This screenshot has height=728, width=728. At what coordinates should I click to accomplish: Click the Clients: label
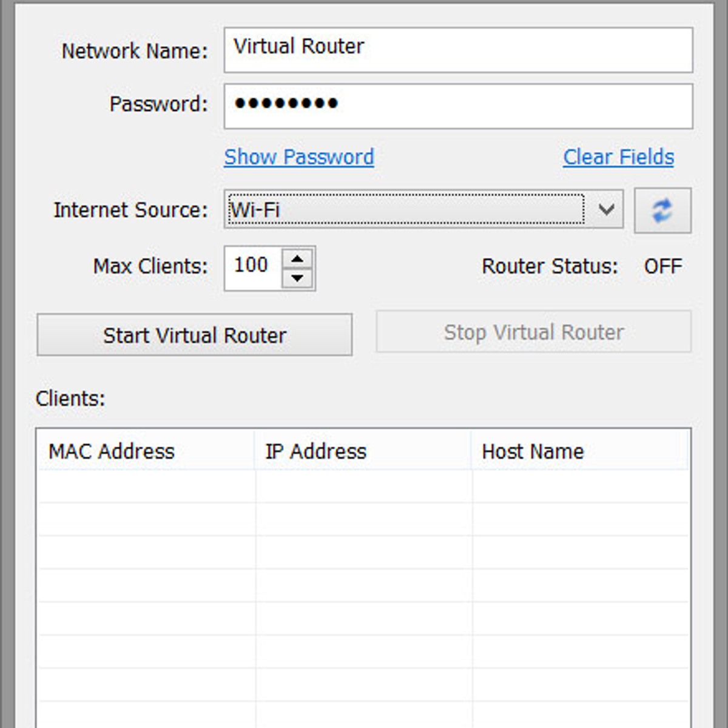pyautogui.click(x=70, y=399)
